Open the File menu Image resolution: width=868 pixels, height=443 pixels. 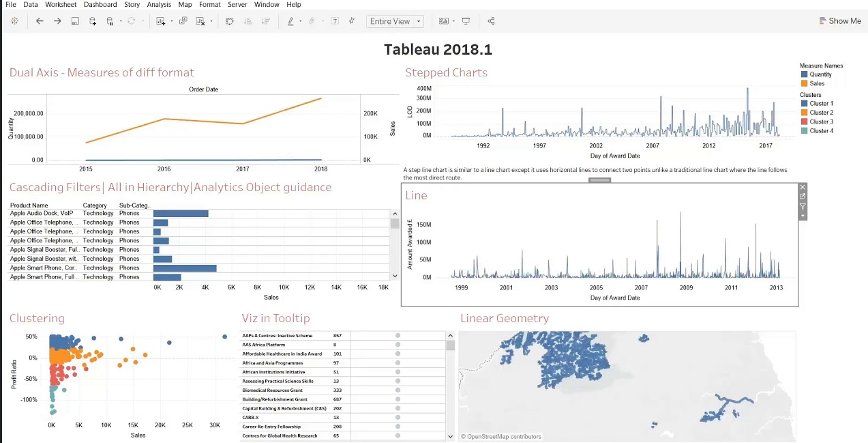pos(11,4)
